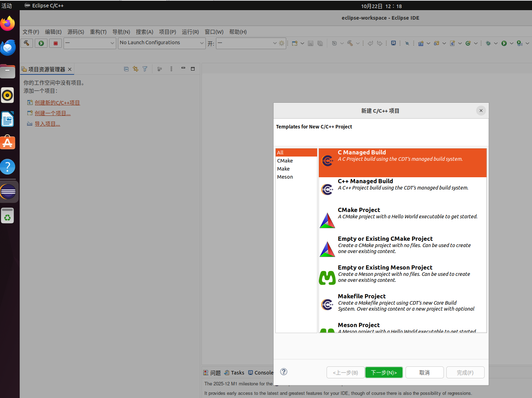Click the green Run icon in main toolbar
This screenshot has width=532, height=398.
tap(504, 43)
